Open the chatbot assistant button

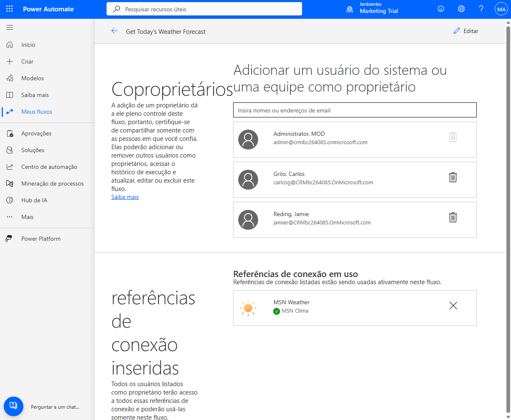(x=13, y=406)
